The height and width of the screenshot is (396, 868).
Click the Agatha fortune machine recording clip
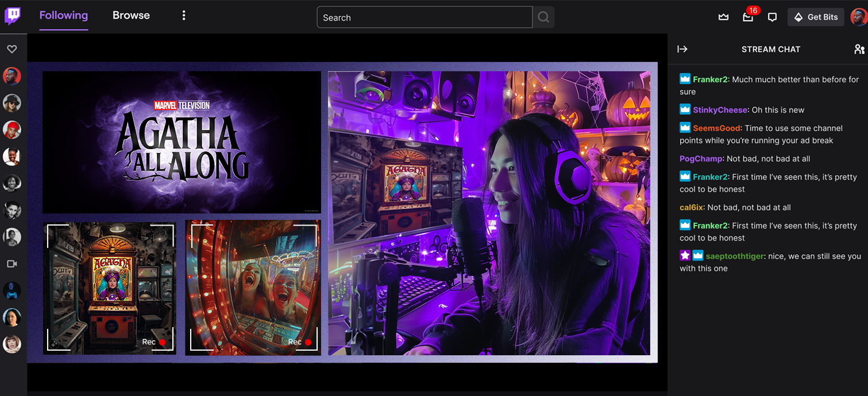click(110, 287)
